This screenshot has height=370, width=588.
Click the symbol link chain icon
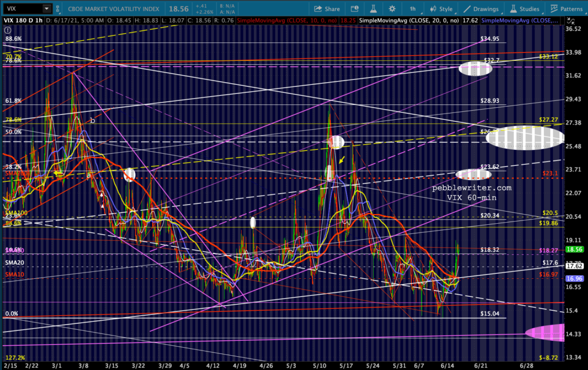[x=58, y=9]
